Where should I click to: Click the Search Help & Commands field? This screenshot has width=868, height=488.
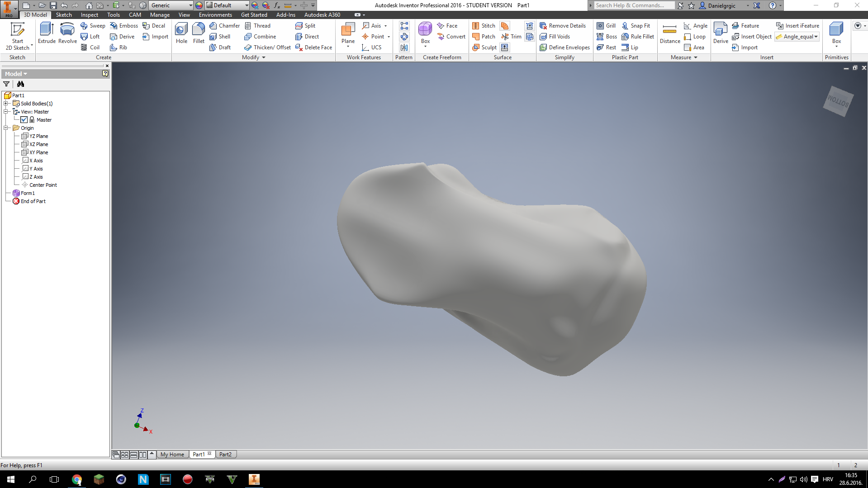634,5
